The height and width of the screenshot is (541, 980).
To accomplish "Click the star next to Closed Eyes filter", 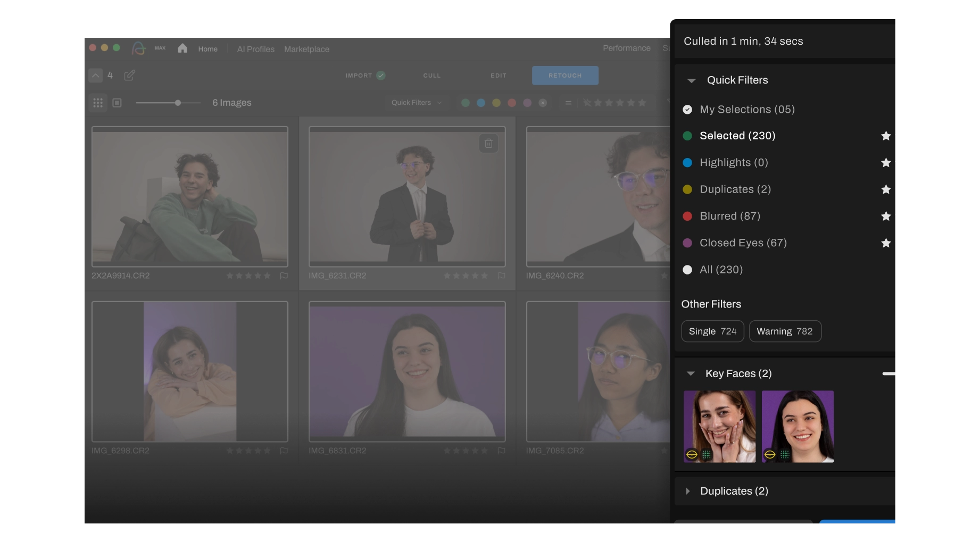I will pyautogui.click(x=886, y=243).
